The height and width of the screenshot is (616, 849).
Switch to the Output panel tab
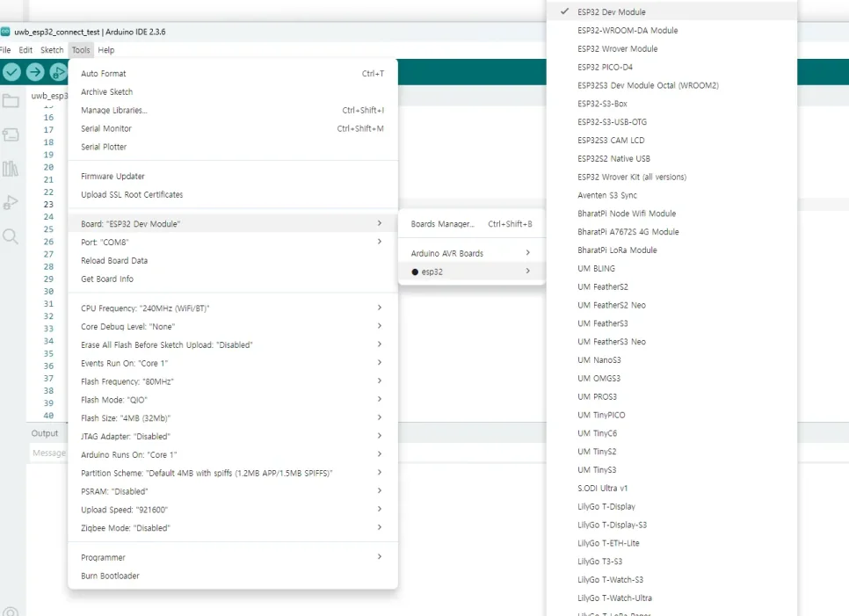tap(45, 433)
